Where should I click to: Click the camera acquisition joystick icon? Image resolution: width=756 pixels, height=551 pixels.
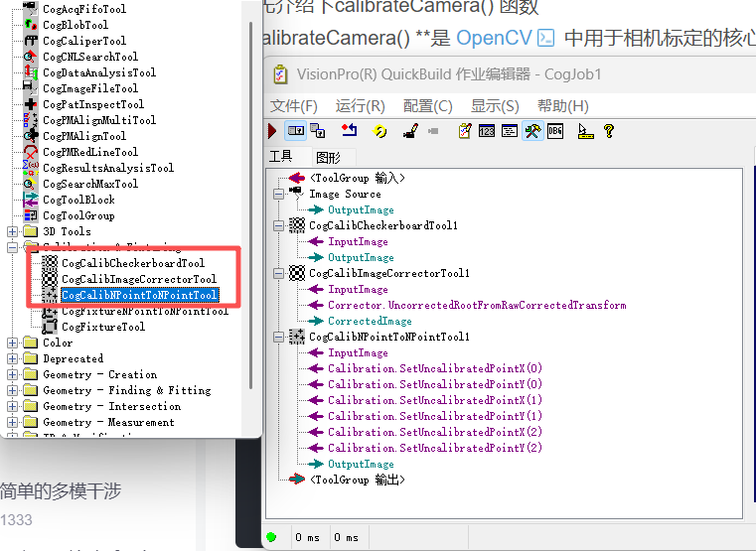click(410, 131)
